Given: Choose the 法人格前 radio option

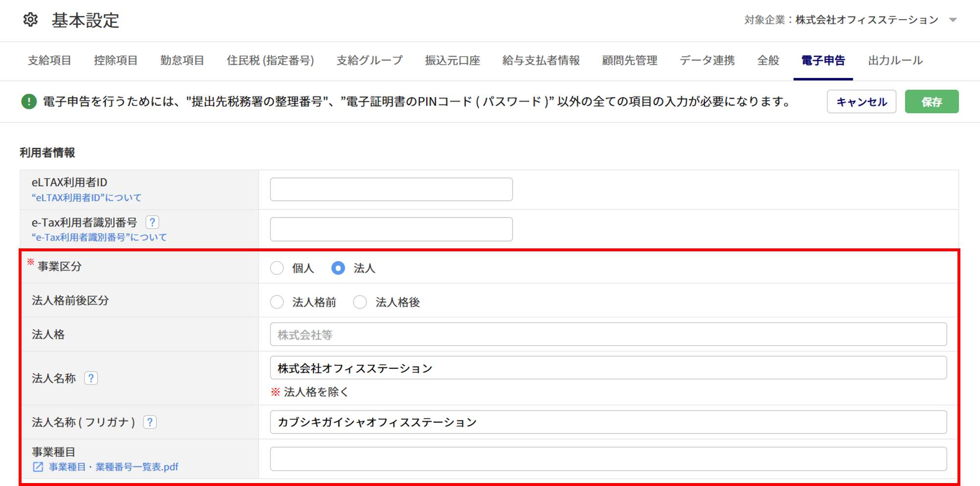Looking at the screenshot, I should (277, 302).
